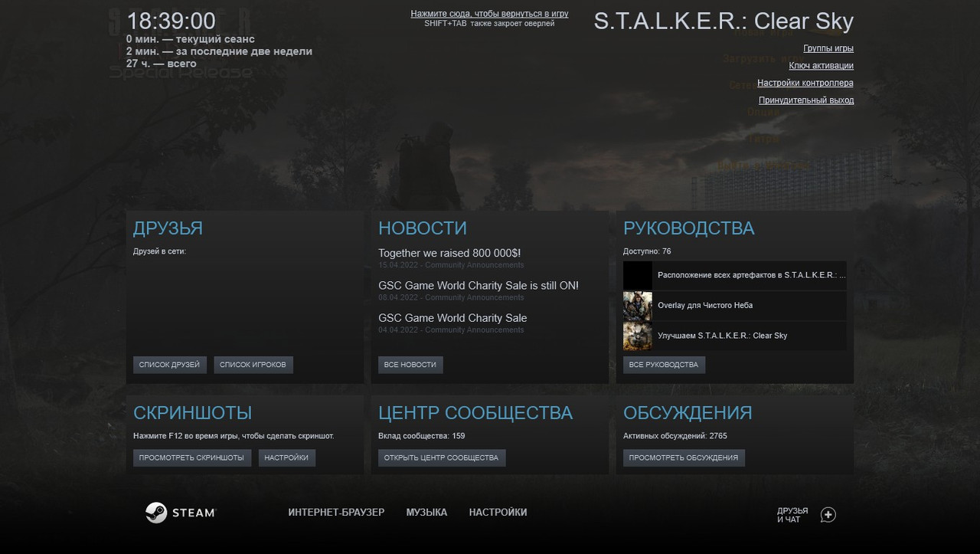Click Доступно: 76 guides count
Image resolution: width=980 pixels, height=554 pixels.
tap(647, 251)
